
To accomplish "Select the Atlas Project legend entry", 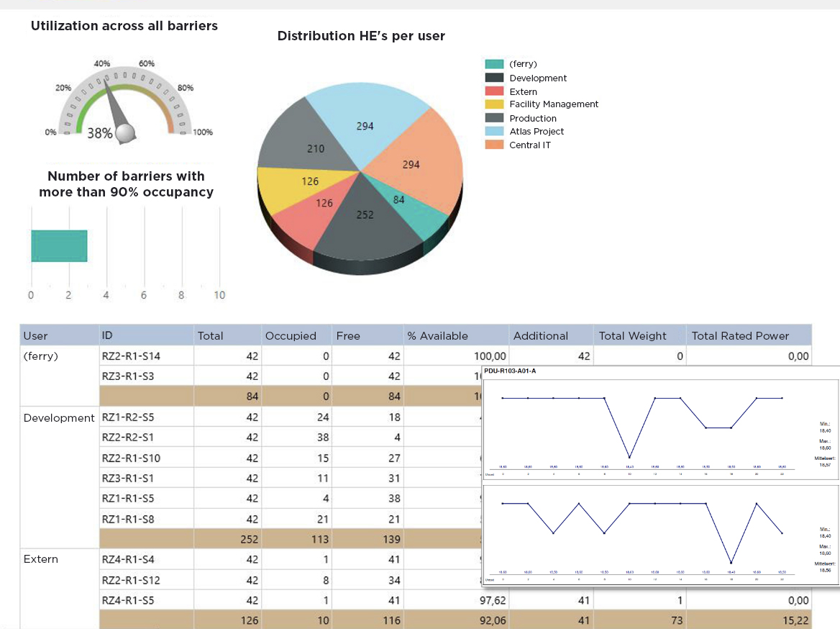I will click(537, 132).
